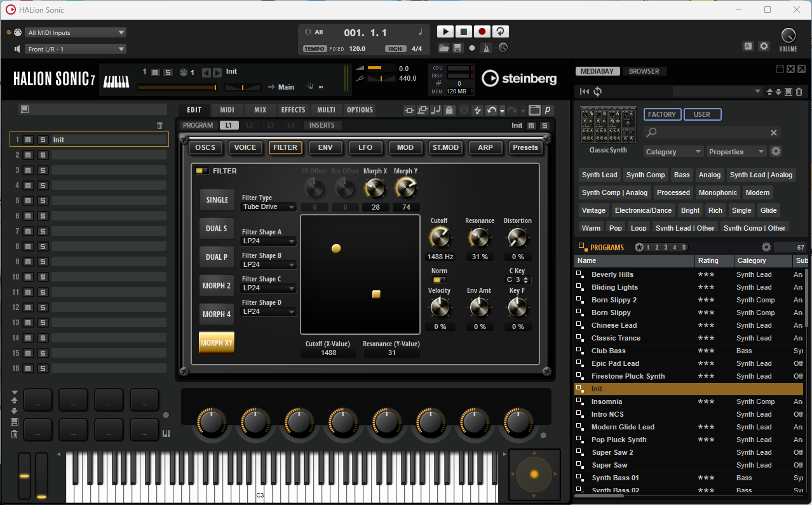Viewport: 812px width, 505px height.
Task: Open results list settings gear near Programs
Action: [x=766, y=247]
